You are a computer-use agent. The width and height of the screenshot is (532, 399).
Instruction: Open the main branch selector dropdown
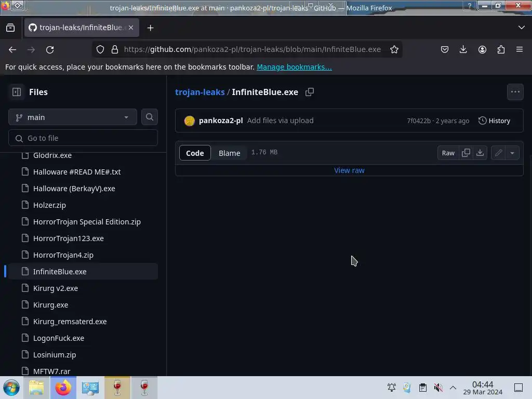[x=73, y=117]
